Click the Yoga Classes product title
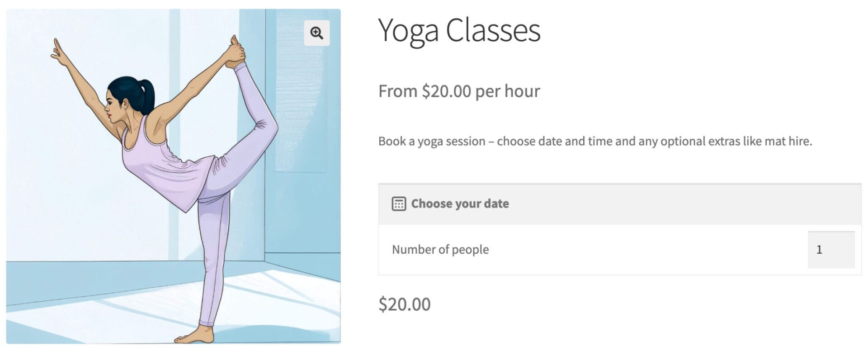Image resolution: width=868 pixels, height=356 pixels. (459, 30)
